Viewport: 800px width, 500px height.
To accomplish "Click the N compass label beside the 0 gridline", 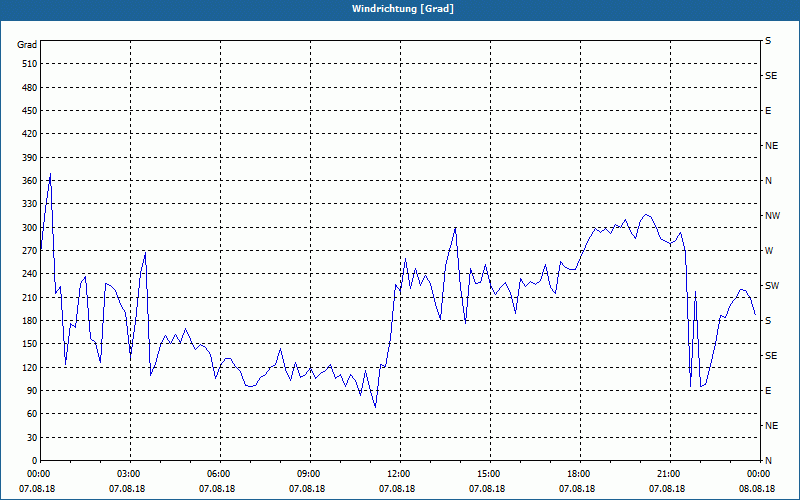I will pos(768,461).
